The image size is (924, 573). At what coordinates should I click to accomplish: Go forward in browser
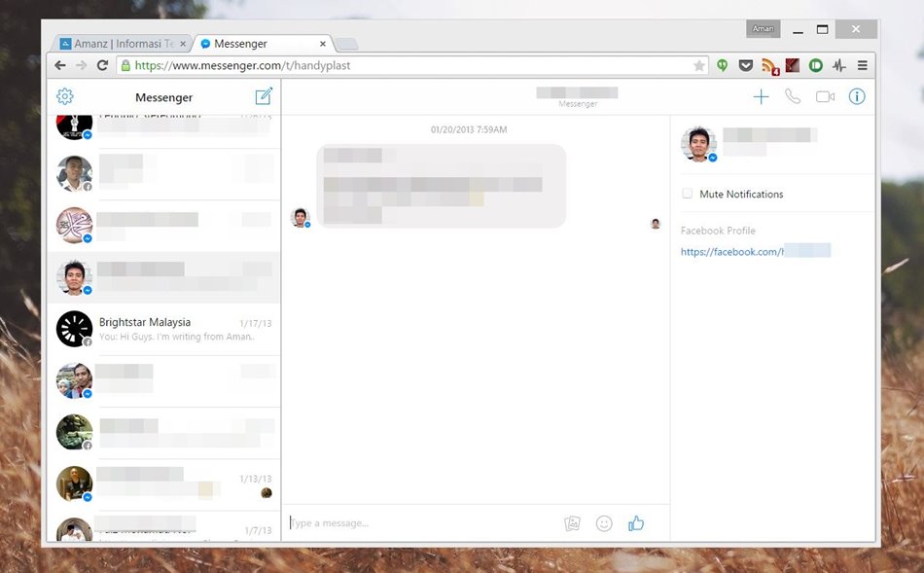(82, 65)
